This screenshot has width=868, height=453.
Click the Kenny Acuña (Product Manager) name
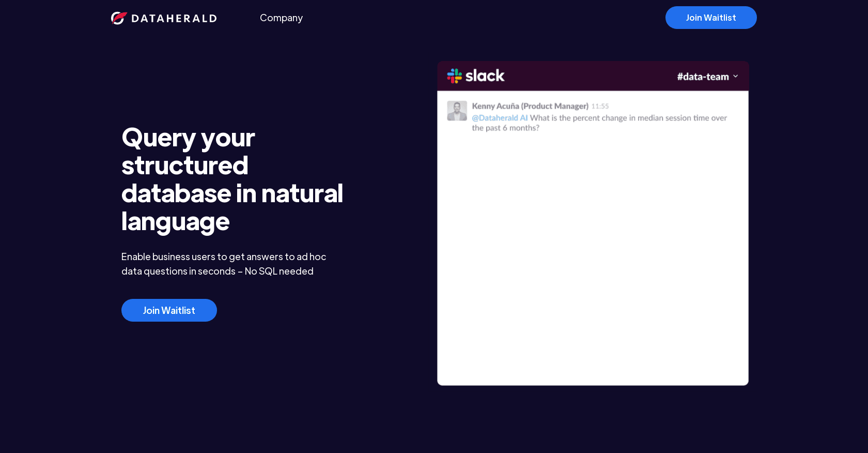530,106
